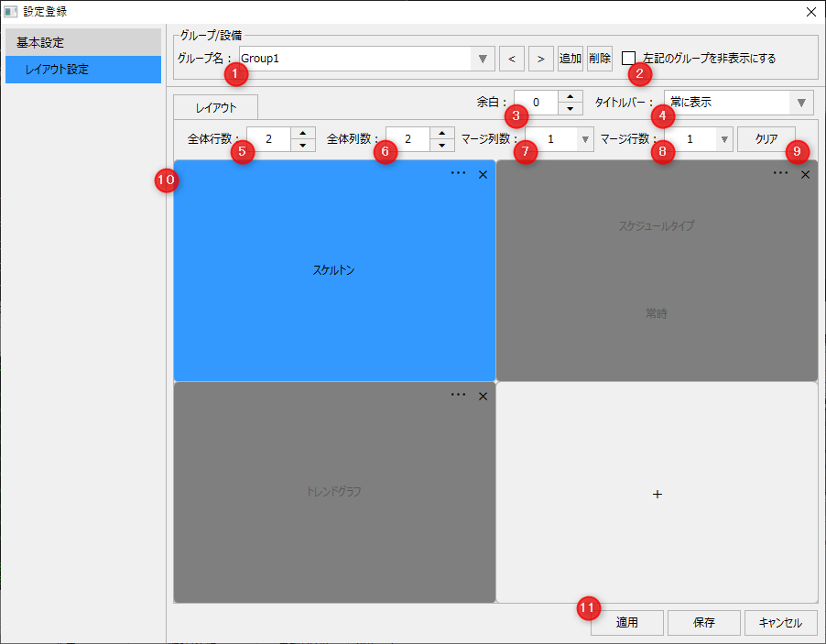Save settings with the 保存 button
Image resolution: width=826 pixels, height=644 pixels.
703,623
